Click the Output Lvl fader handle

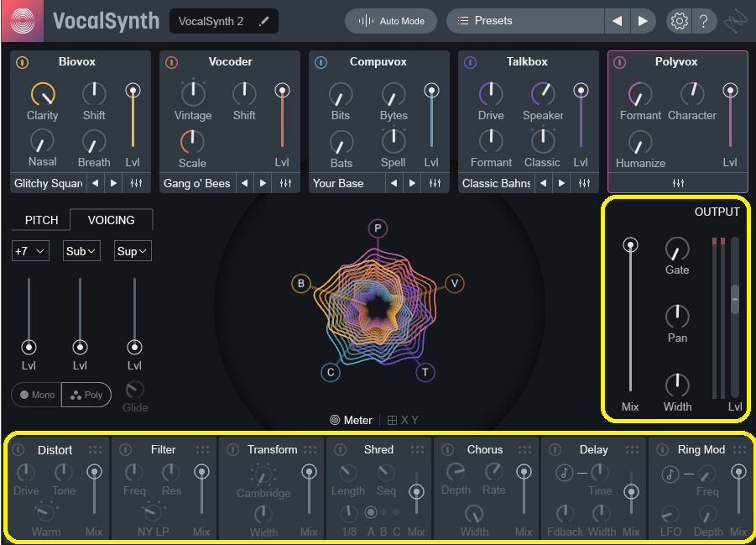735,299
